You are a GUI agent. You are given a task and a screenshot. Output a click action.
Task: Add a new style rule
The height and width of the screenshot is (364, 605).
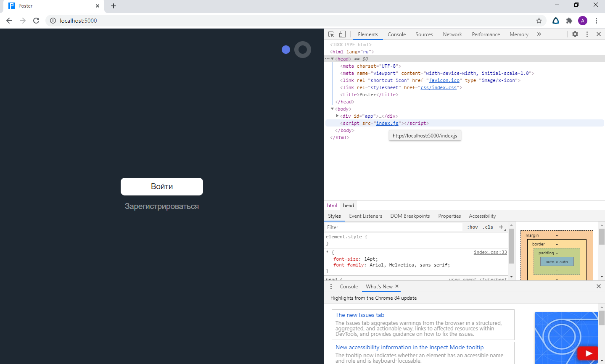(501, 227)
